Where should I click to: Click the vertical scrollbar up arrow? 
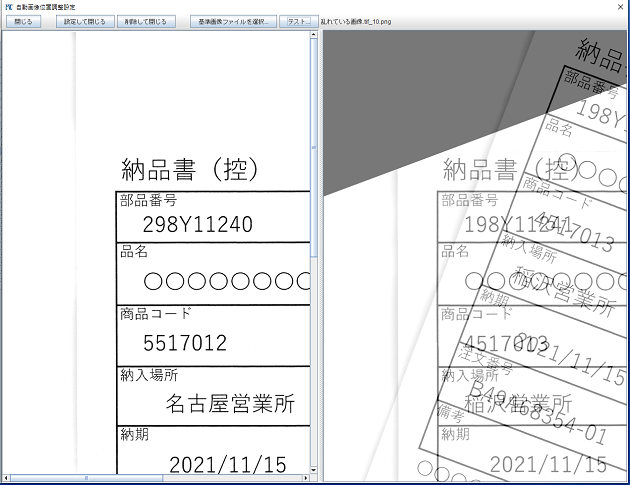[314, 35]
